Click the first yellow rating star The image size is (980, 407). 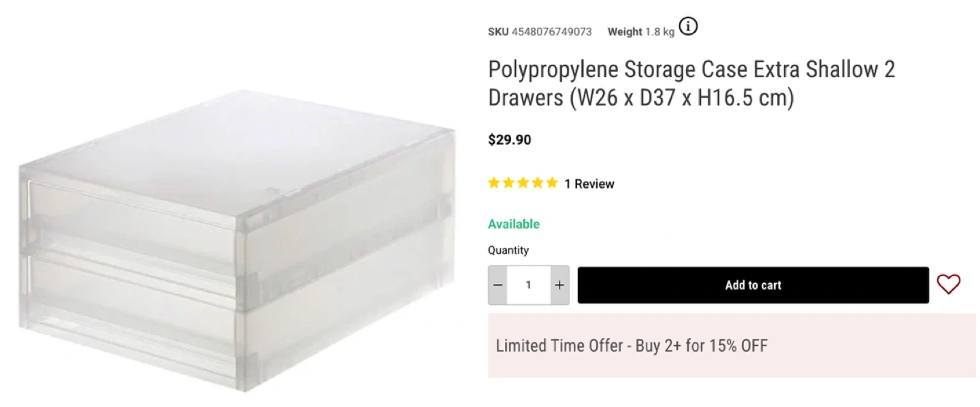(495, 183)
